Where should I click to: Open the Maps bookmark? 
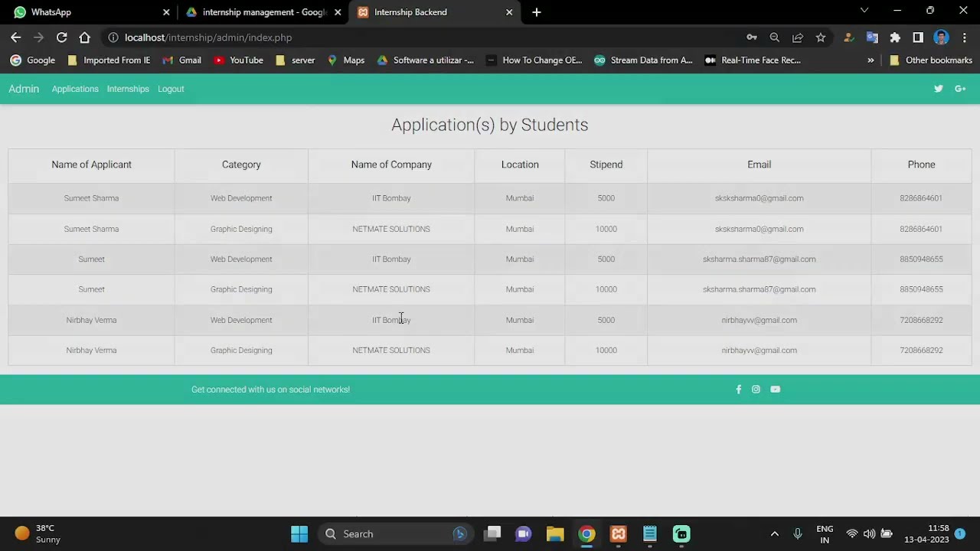click(x=346, y=60)
